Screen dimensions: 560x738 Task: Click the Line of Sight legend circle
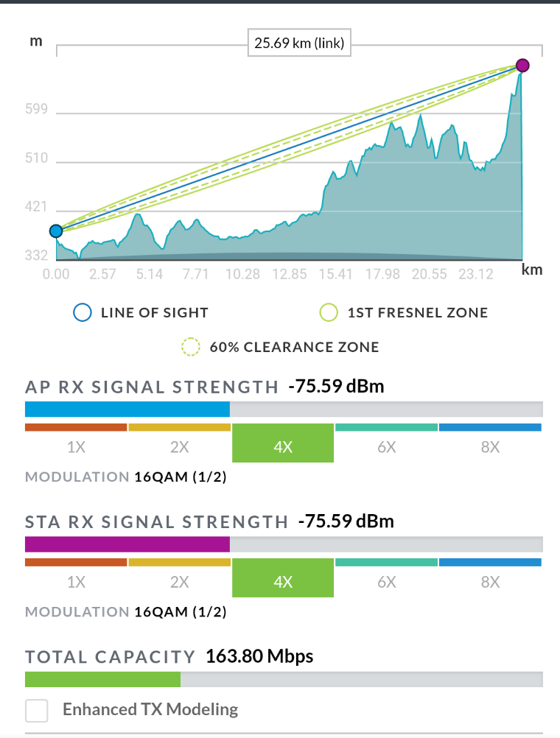tap(83, 313)
